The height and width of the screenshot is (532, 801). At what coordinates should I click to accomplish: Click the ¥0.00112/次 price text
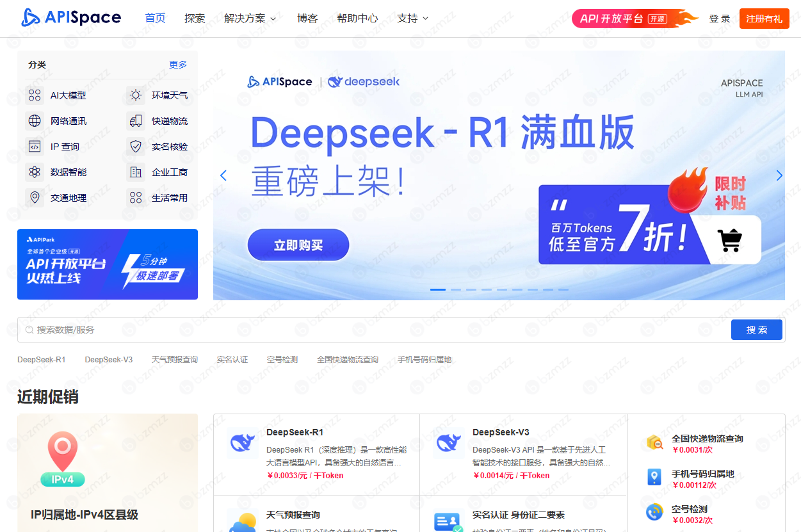(694, 485)
